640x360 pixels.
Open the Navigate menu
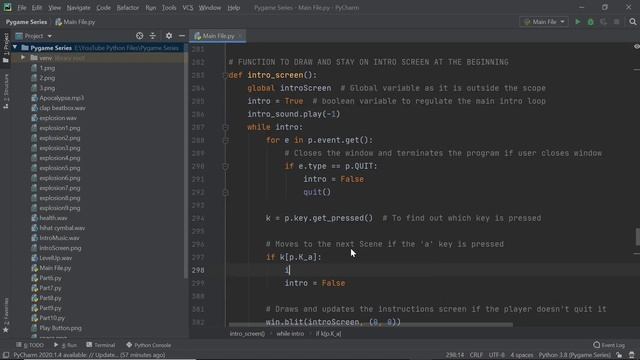click(x=78, y=7)
